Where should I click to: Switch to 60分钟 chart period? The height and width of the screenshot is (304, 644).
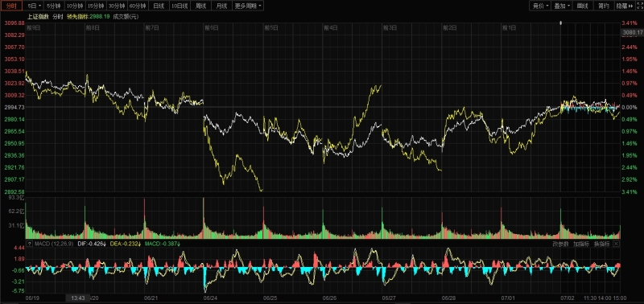click(137, 6)
